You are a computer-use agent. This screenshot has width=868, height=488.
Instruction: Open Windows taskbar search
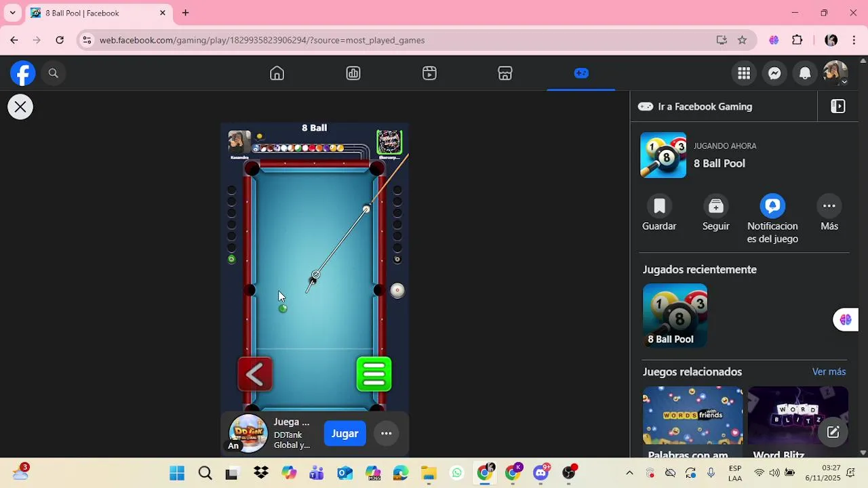click(x=205, y=473)
